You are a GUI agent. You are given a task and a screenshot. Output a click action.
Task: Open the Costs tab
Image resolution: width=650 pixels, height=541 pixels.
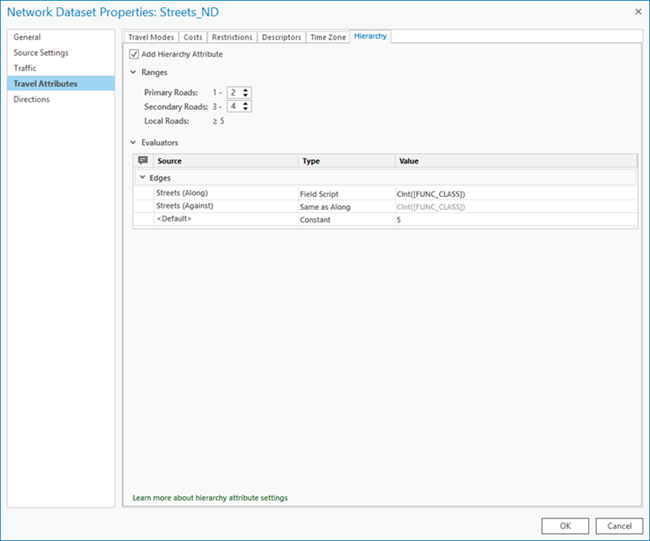pyautogui.click(x=193, y=37)
